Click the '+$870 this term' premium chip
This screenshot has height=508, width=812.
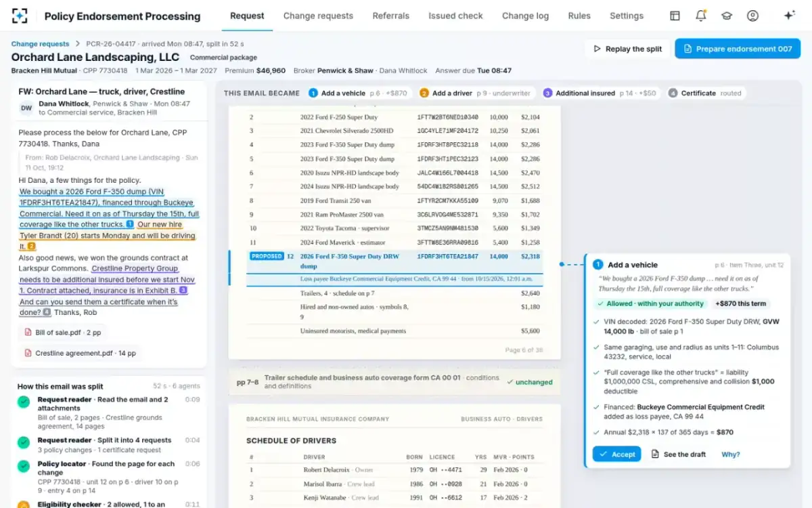[x=740, y=304]
